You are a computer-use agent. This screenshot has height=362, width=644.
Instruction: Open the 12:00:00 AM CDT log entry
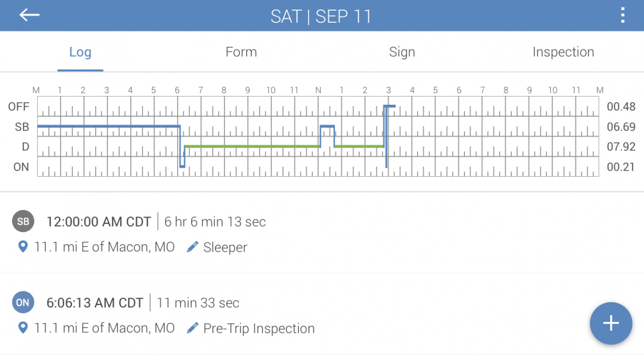point(99,222)
